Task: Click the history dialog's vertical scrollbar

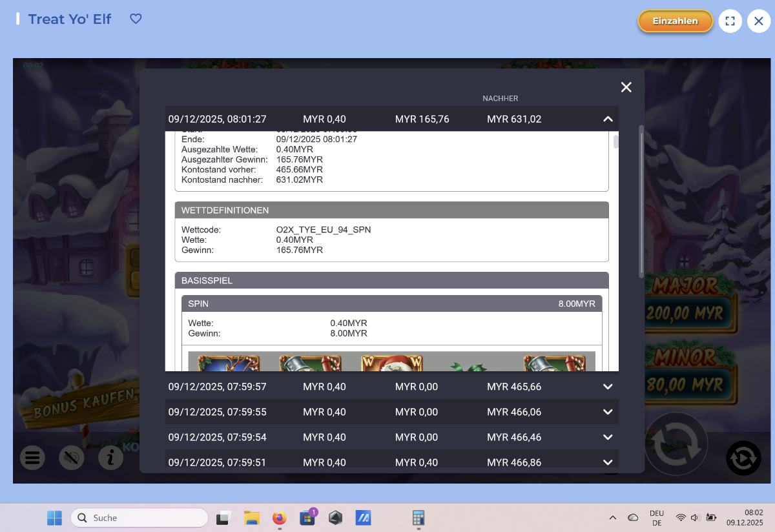Action: pyautogui.click(x=641, y=200)
